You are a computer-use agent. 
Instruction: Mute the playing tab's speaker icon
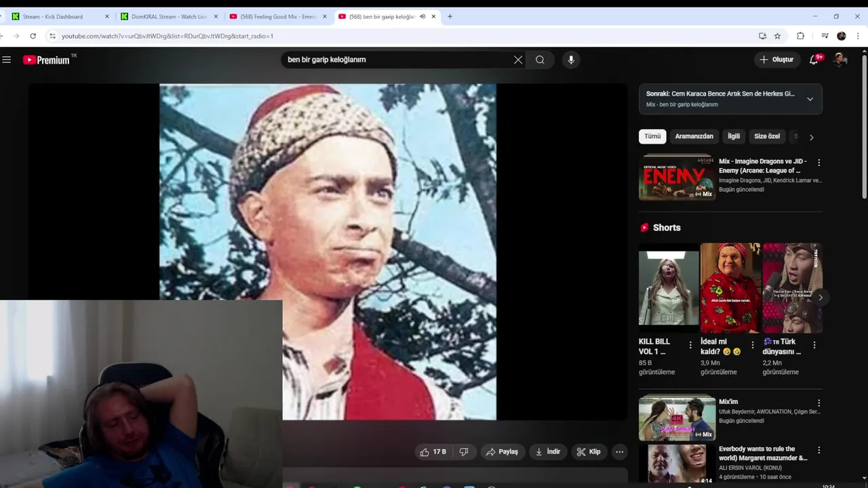(422, 16)
